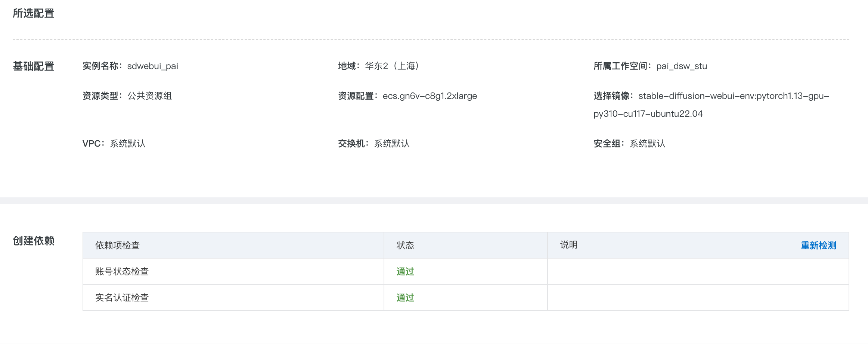Viewport: 868px width, 344px height.
Task: Click the 重新检测 link
Action: click(x=818, y=246)
